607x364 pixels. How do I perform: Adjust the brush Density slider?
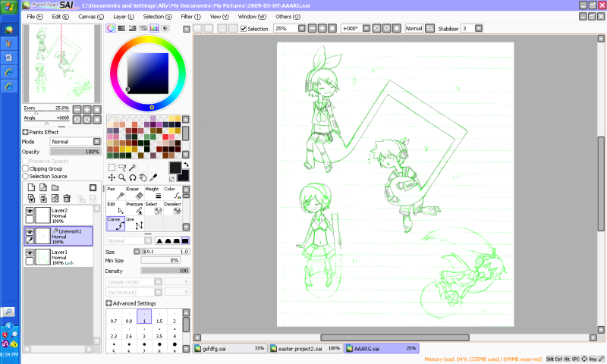165,271
